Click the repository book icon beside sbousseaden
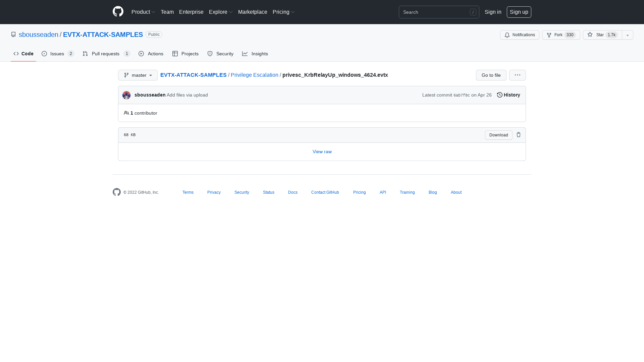Viewport: 644px width, 362px height. click(x=13, y=35)
